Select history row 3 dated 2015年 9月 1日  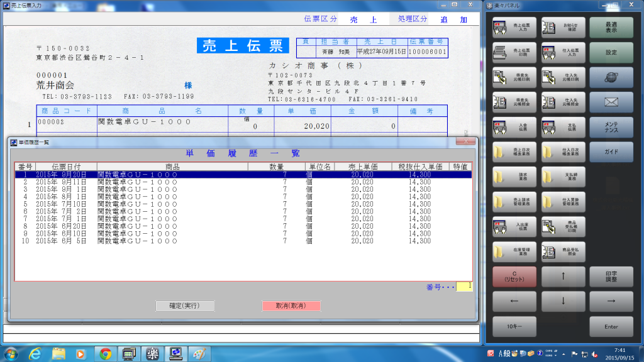pos(243,190)
